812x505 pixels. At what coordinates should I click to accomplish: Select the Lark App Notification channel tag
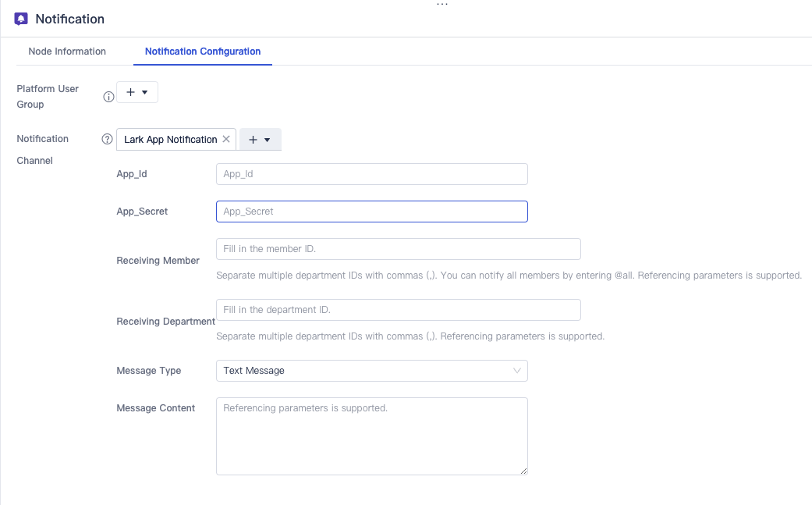click(x=170, y=140)
